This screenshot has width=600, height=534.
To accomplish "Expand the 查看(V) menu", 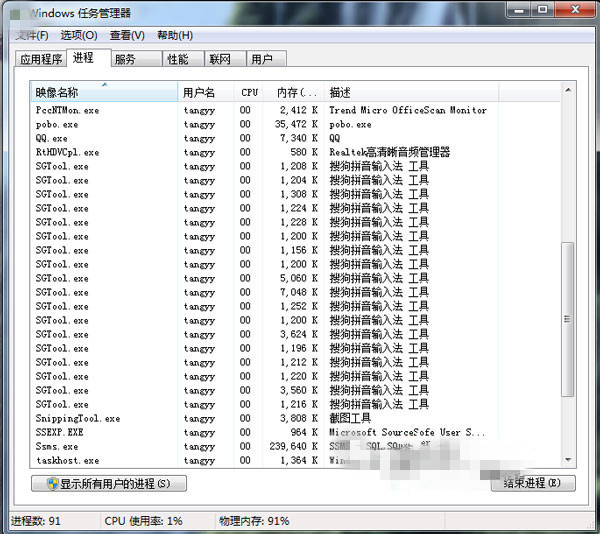I will pyautogui.click(x=127, y=36).
